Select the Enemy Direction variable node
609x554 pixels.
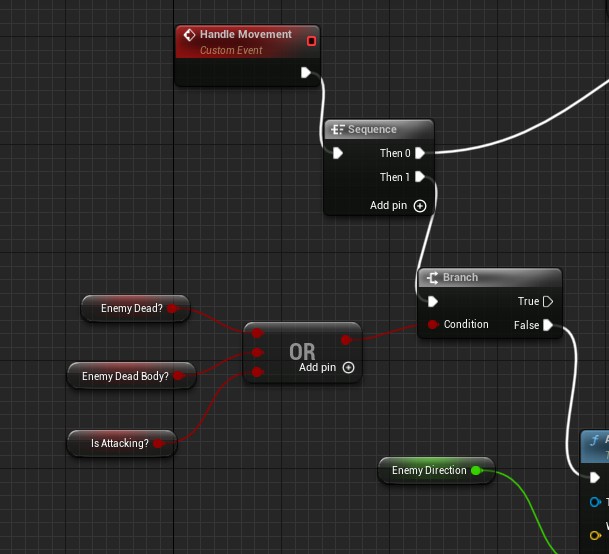(x=436, y=470)
